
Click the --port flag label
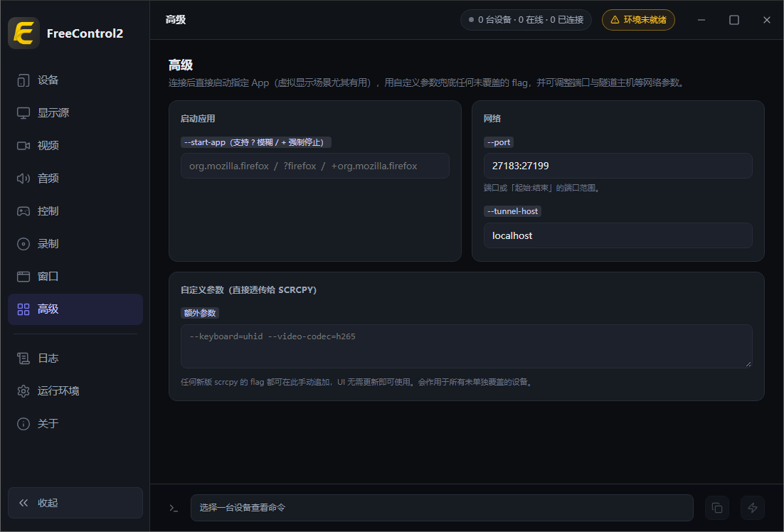click(499, 142)
